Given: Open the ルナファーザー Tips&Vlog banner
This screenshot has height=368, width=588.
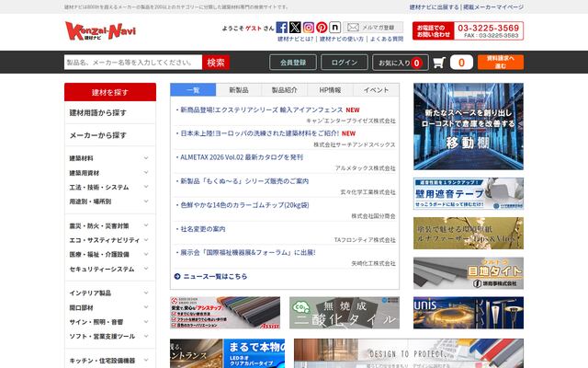Looking at the screenshot, I should (469, 233).
